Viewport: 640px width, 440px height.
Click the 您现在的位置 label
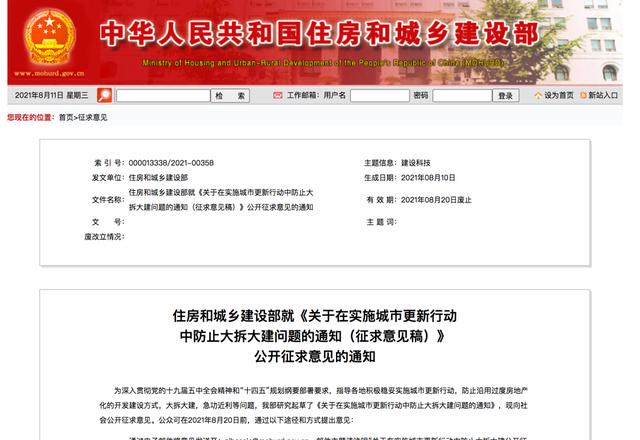pyautogui.click(x=30, y=118)
